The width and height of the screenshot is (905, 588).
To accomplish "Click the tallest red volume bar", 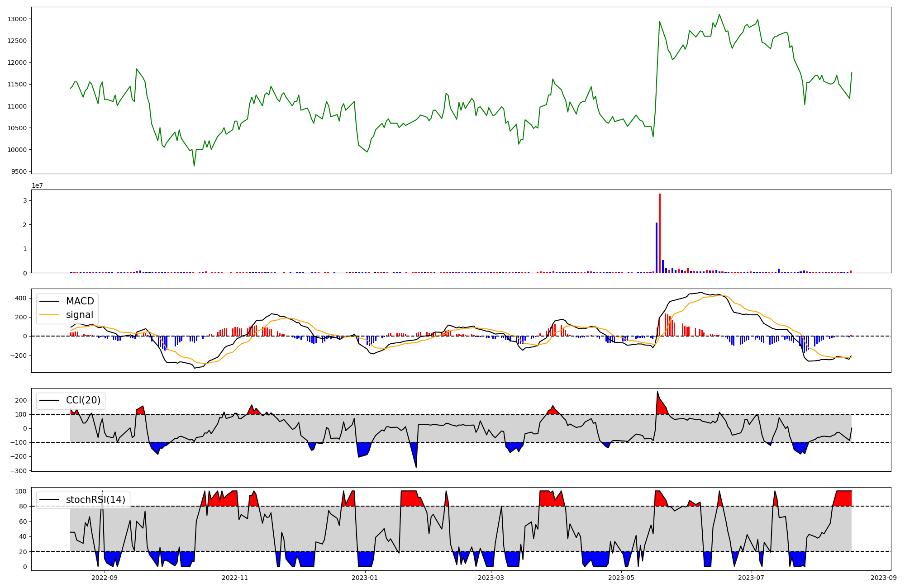I will (660, 233).
